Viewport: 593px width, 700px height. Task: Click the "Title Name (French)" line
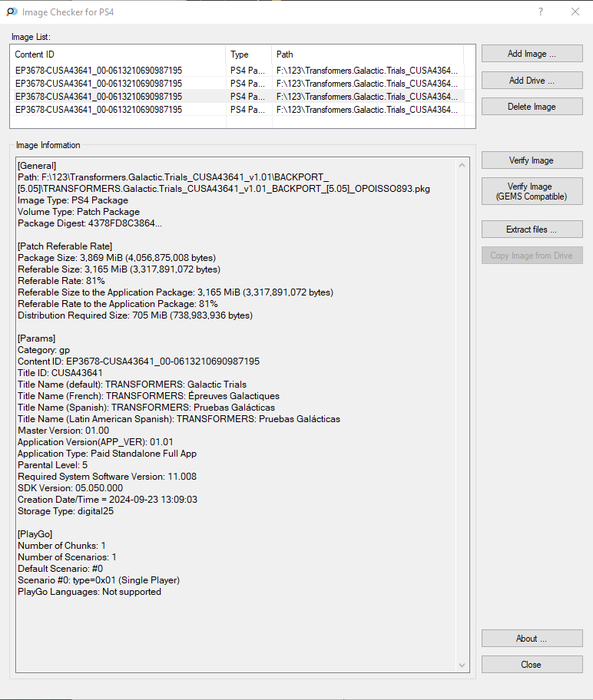click(148, 396)
